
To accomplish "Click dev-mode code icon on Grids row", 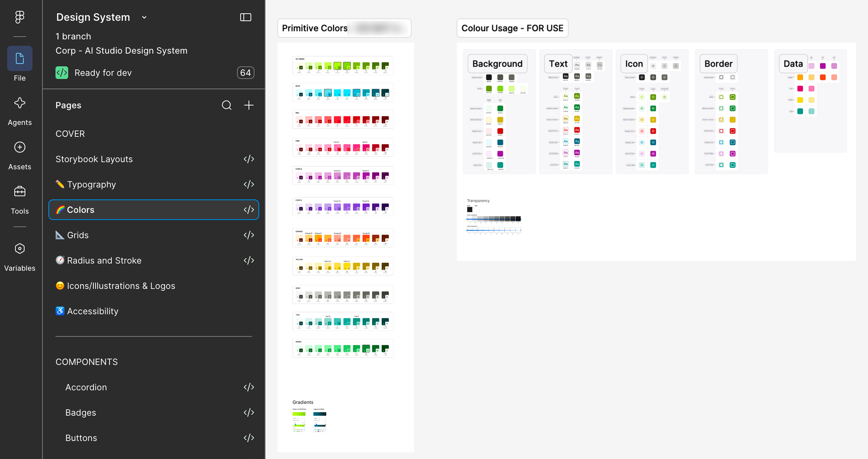I will click(249, 235).
